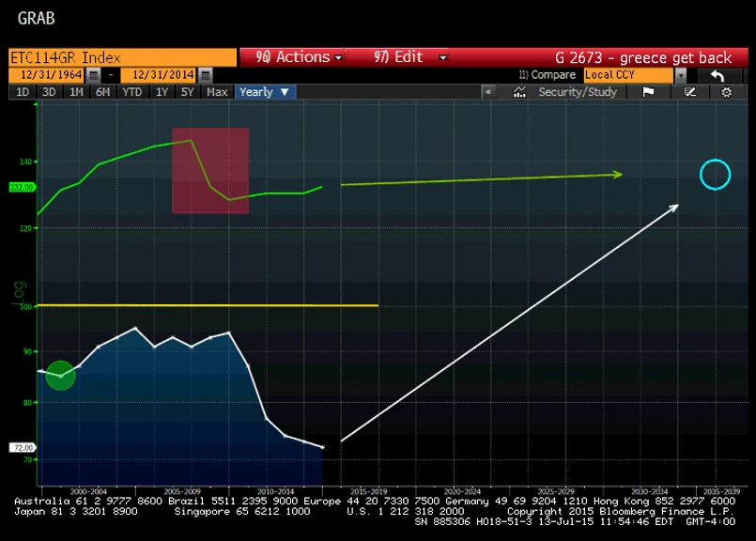Click the 2020-2024 axis label
756x541 pixels.
pos(462,491)
